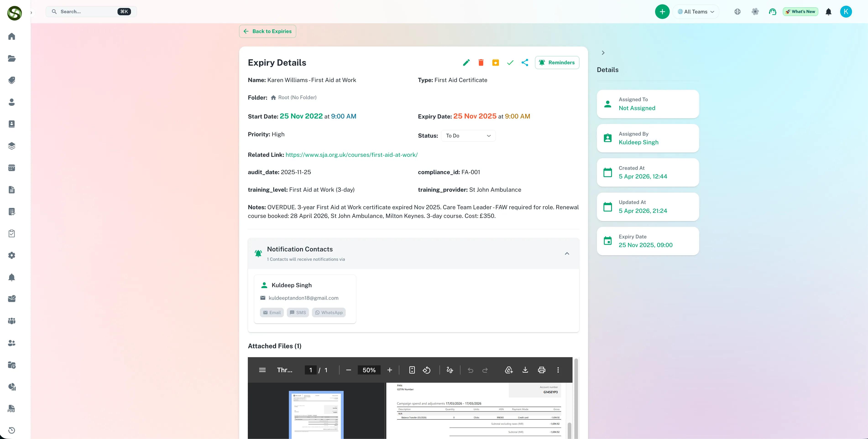Toggle the WhatsApp notification chip
This screenshot has width=868, height=439.
[x=329, y=312]
